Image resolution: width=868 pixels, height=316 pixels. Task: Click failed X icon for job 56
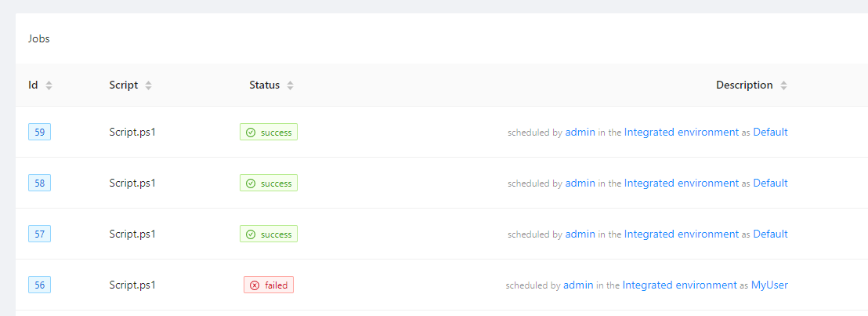(255, 285)
